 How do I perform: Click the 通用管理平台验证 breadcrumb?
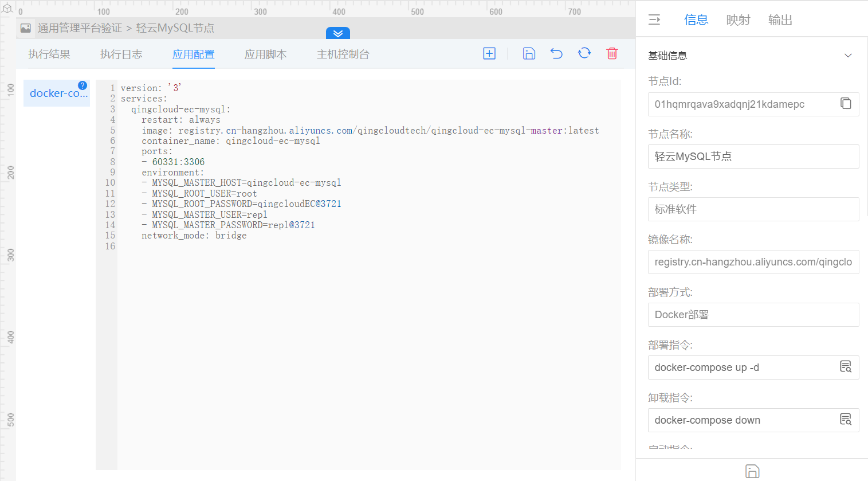pyautogui.click(x=80, y=28)
